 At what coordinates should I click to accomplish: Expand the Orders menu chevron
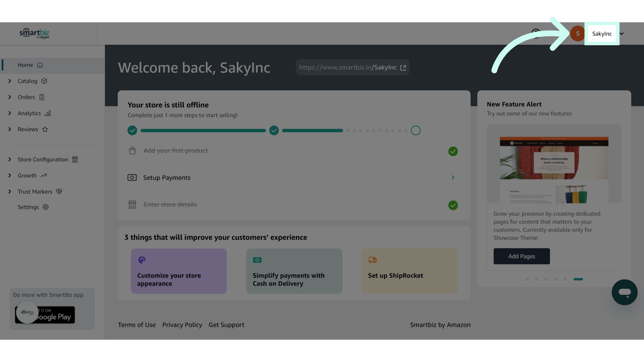(x=10, y=97)
